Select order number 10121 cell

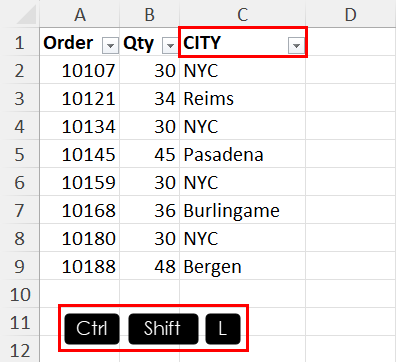(80, 98)
